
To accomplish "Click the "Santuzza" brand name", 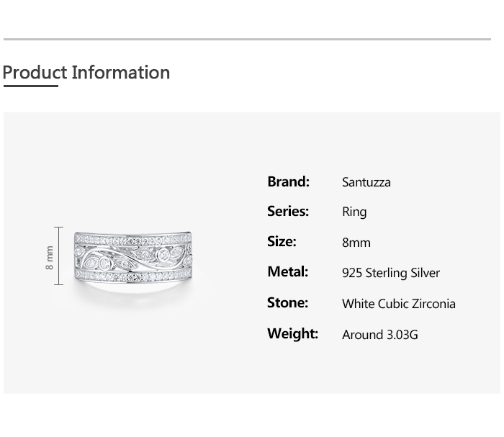I will 366,182.
